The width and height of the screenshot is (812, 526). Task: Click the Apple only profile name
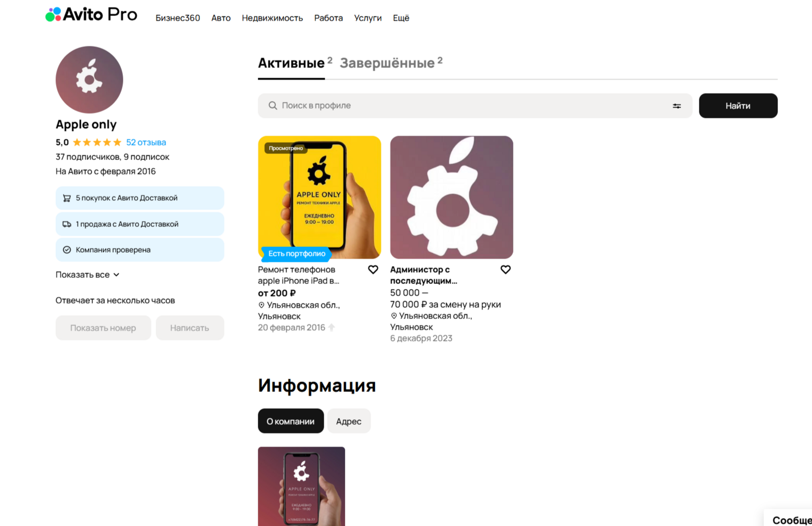point(86,125)
